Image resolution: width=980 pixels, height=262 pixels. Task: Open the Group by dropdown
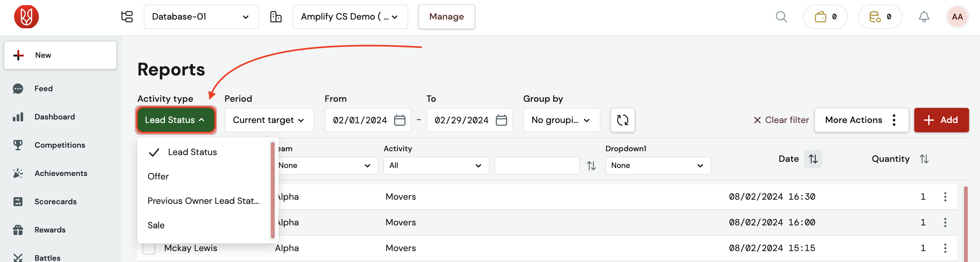tap(561, 120)
